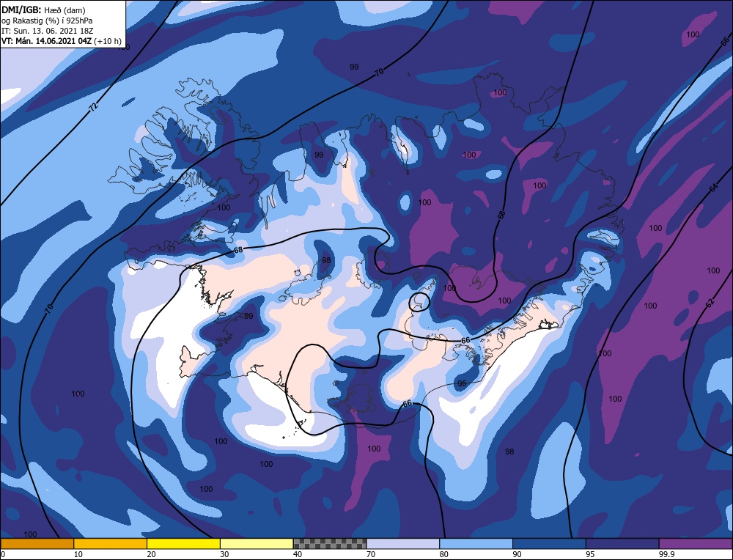This screenshot has width=733, height=560.
Task: Choose the light blue 80–90 legend swatch
Action: point(476,544)
